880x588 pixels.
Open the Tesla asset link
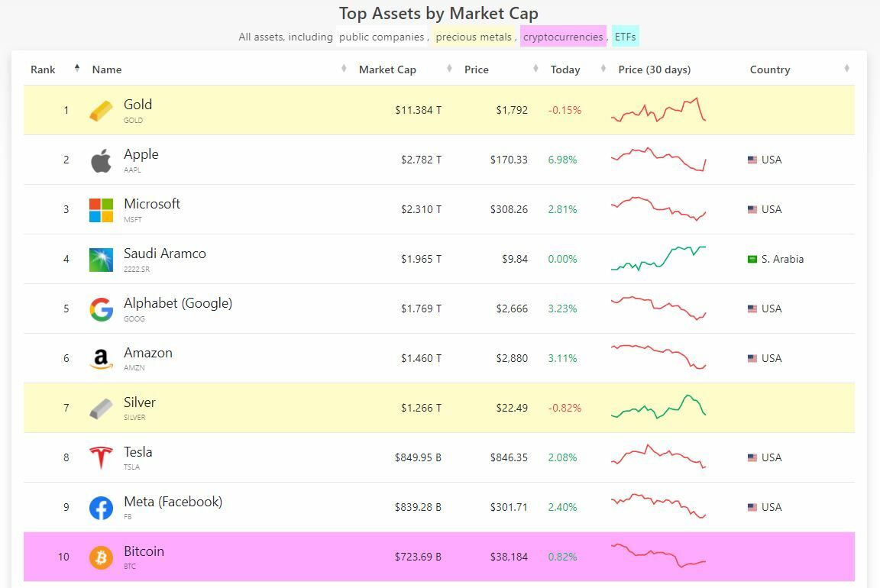click(x=138, y=452)
